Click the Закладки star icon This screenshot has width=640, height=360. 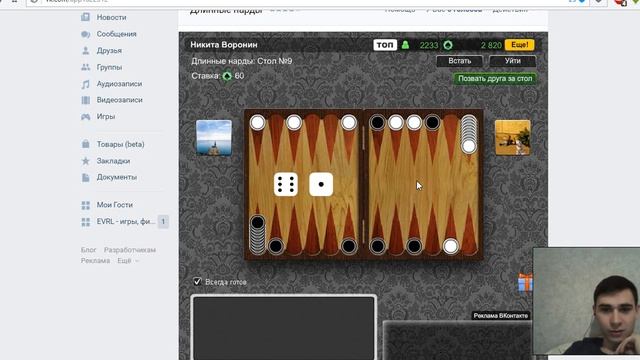85,161
